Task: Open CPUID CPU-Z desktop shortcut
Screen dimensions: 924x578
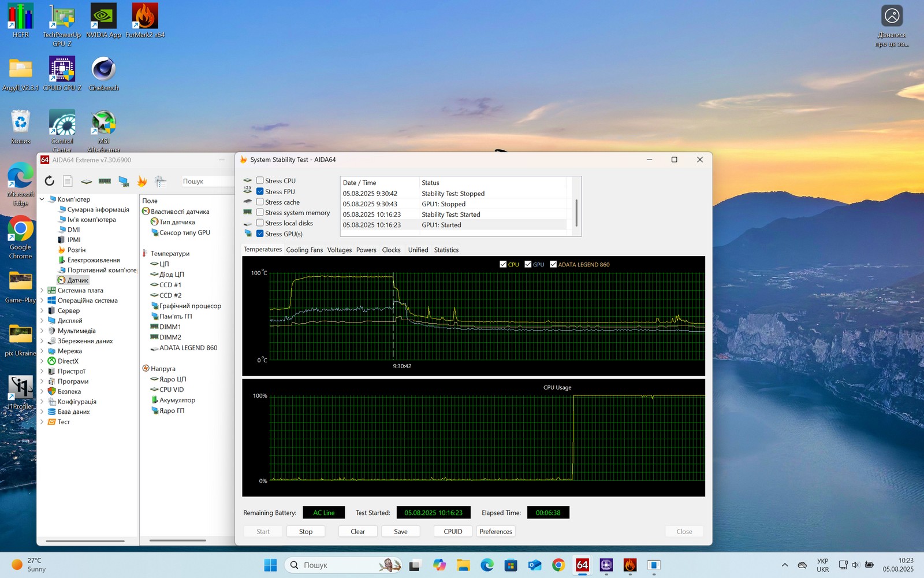Action: point(62,73)
